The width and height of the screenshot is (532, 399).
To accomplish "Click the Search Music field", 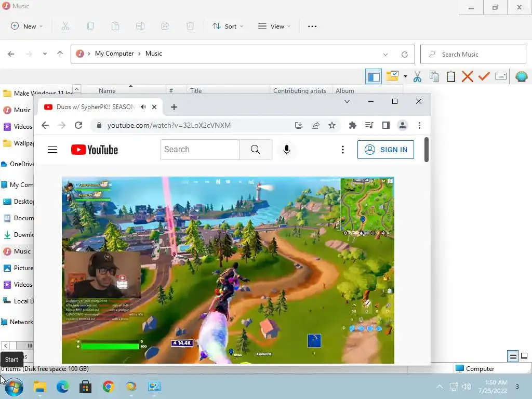I will (x=473, y=54).
